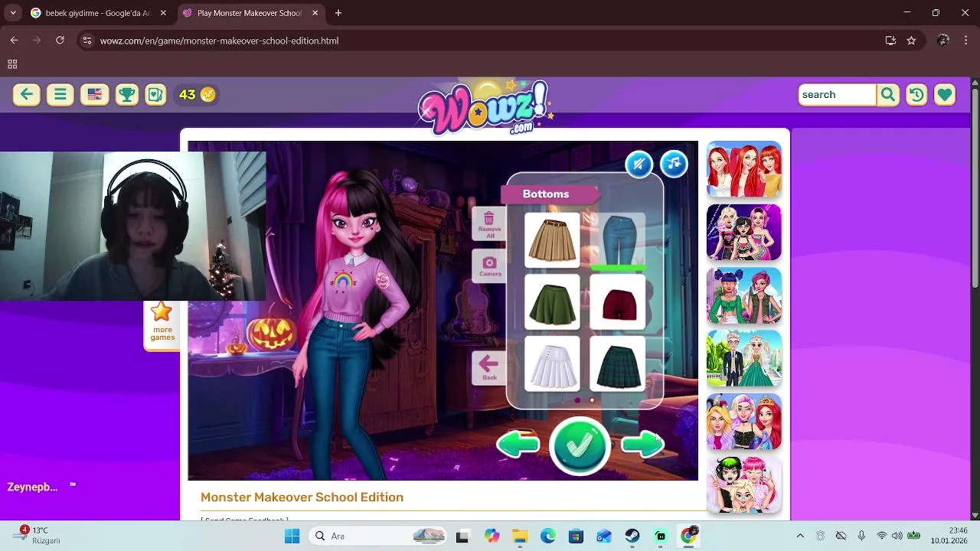Open File Explorer from taskbar
This screenshot has width=980, height=551.
[x=520, y=536]
